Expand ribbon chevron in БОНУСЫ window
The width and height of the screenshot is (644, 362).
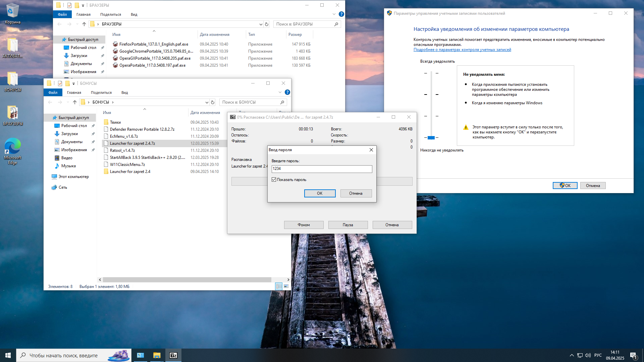click(x=280, y=92)
